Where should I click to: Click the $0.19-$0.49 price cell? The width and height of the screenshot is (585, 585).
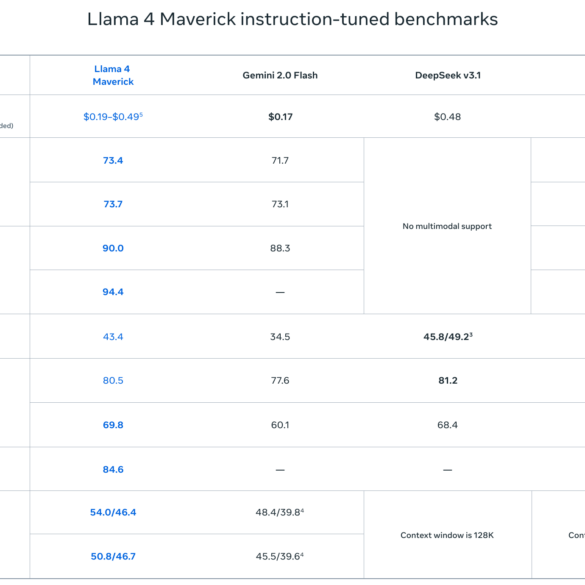pyautogui.click(x=113, y=117)
